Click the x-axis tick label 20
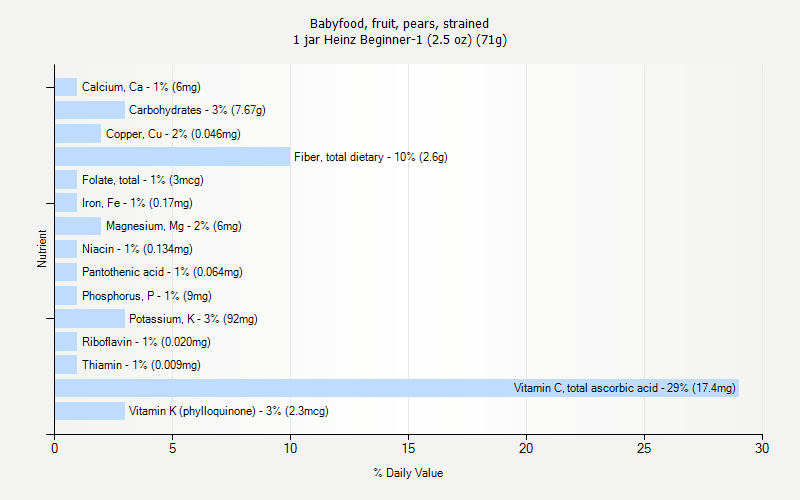The height and width of the screenshot is (500, 800). [526, 448]
